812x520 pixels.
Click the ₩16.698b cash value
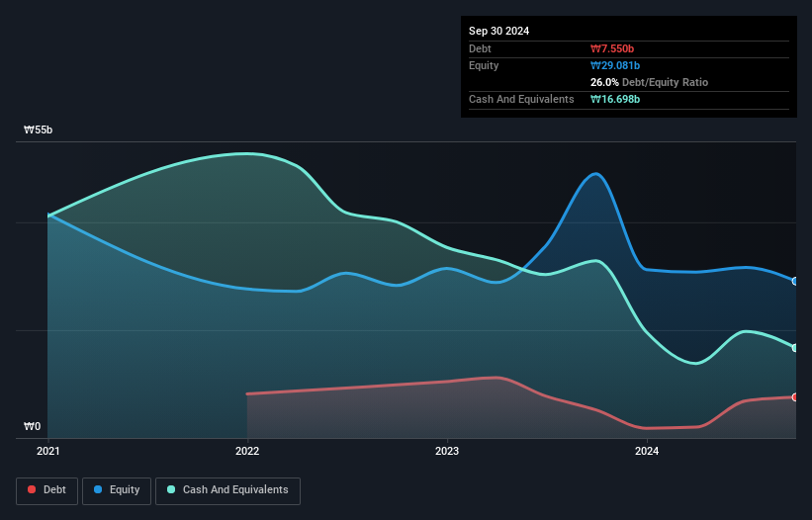click(615, 99)
